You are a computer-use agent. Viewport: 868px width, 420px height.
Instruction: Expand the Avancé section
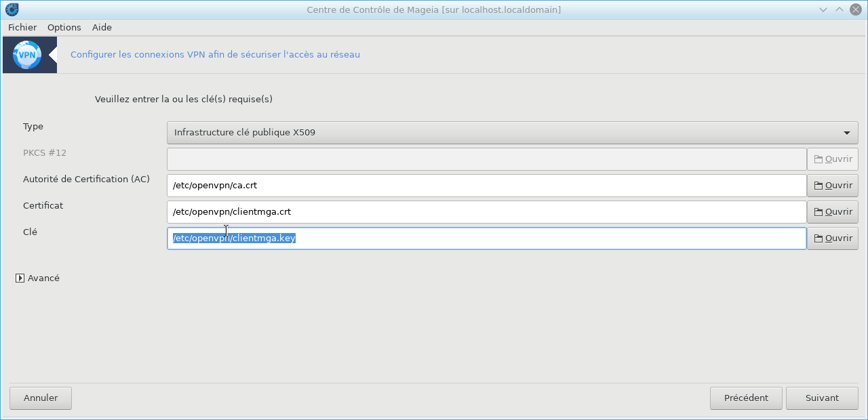click(x=20, y=278)
